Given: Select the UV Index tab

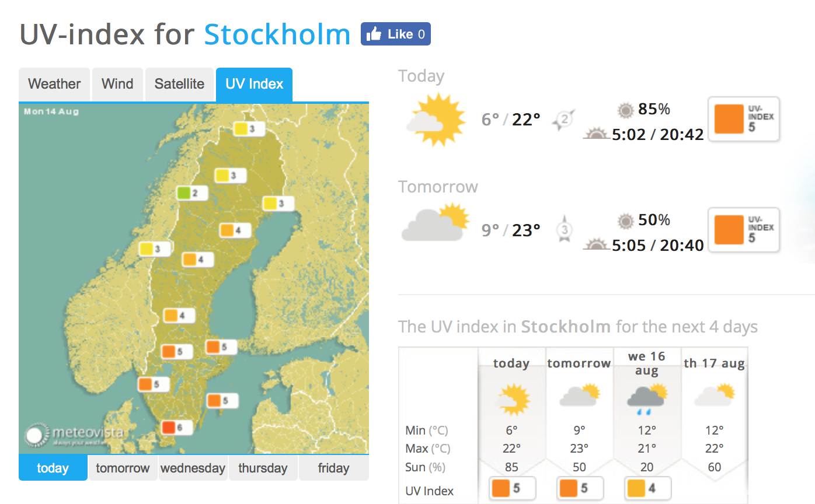Looking at the screenshot, I should (x=254, y=84).
